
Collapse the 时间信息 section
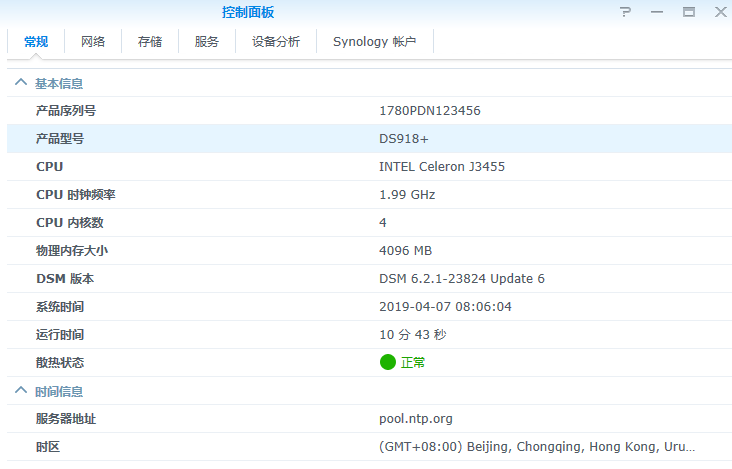[x=20, y=391]
